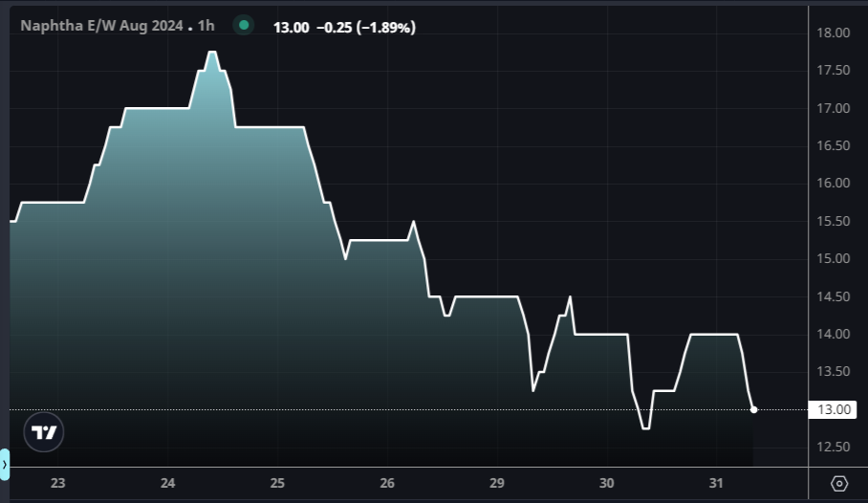Click the 1h interval label
Viewport: 868px width, 503px height.
pyautogui.click(x=206, y=26)
